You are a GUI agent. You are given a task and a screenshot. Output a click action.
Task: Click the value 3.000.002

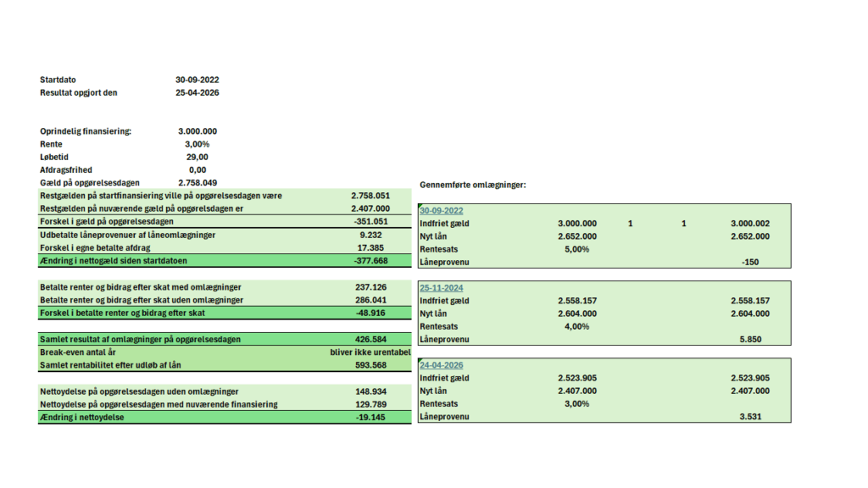[750, 224]
